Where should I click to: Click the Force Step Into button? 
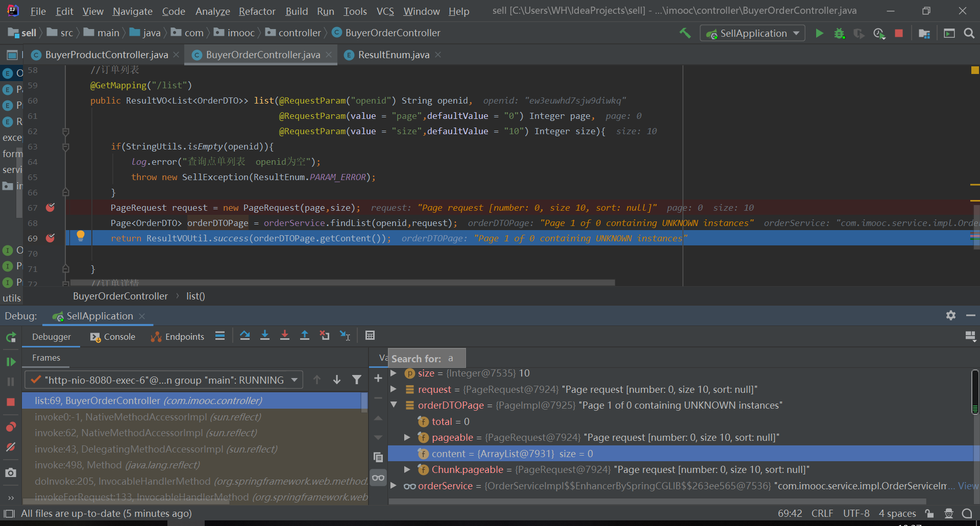(285, 336)
